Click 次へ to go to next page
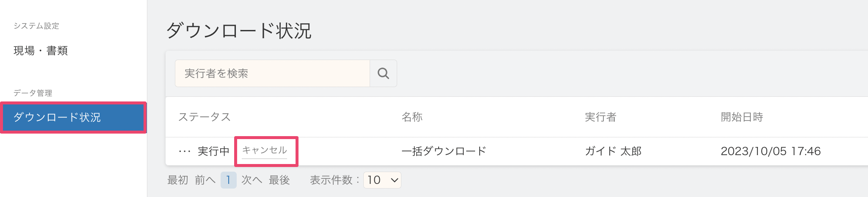The width and height of the screenshot is (868, 197). (252, 180)
